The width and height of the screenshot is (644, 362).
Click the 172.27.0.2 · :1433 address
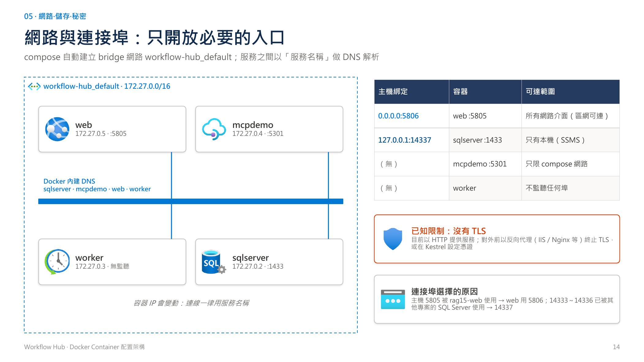pos(258,267)
